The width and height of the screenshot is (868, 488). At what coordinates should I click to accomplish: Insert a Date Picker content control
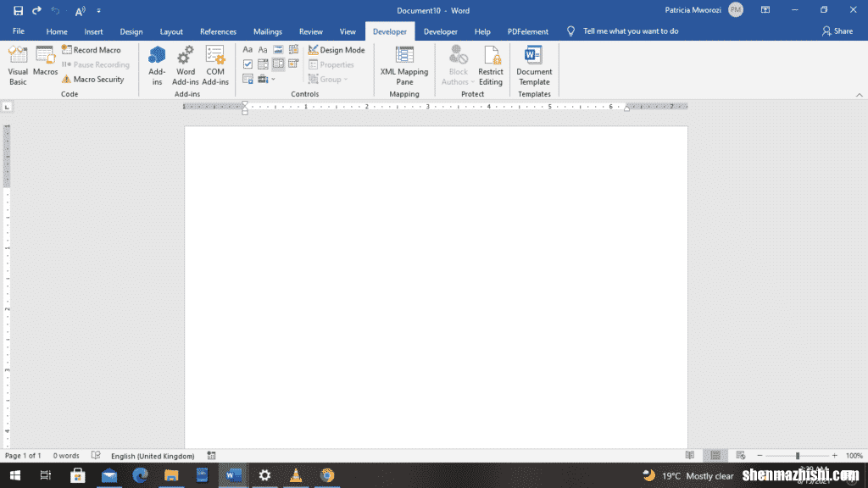pyautogui.click(x=293, y=64)
